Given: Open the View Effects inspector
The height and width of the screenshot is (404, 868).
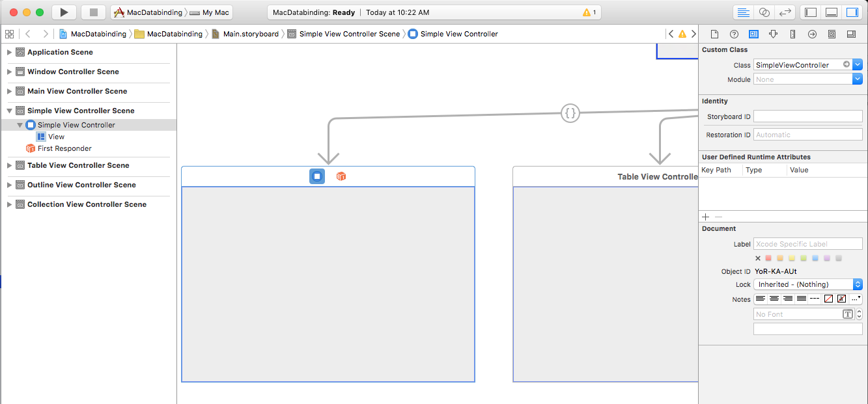Looking at the screenshot, I should coord(851,34).
